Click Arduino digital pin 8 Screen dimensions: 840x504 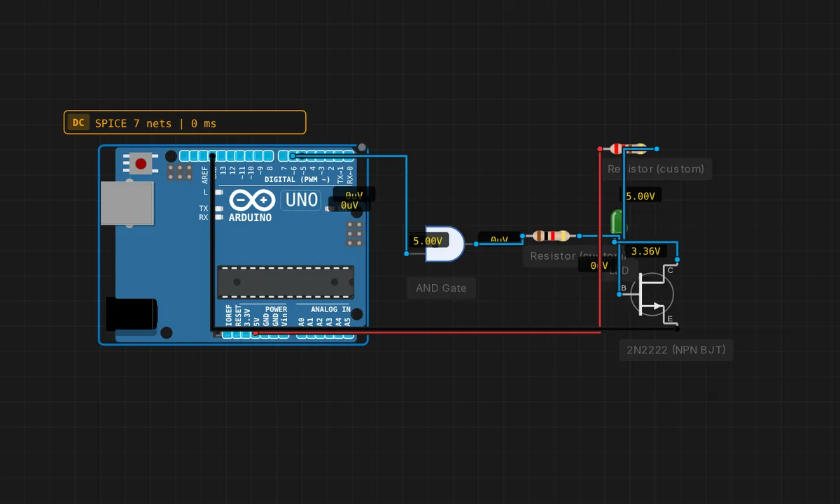269,156
